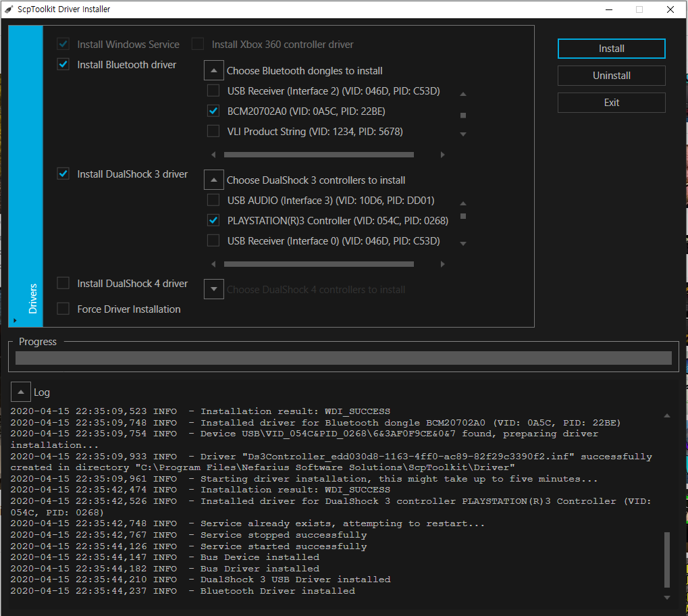Screen dimensions: 688x616
Task: Uncheck Install Bluetooth driver
Action: (63, 64)
